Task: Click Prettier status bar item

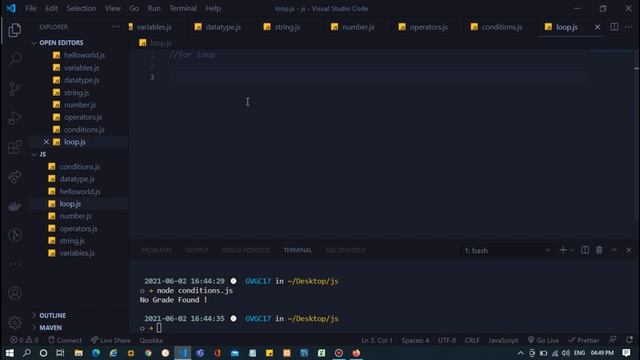Action: point(584,340)
